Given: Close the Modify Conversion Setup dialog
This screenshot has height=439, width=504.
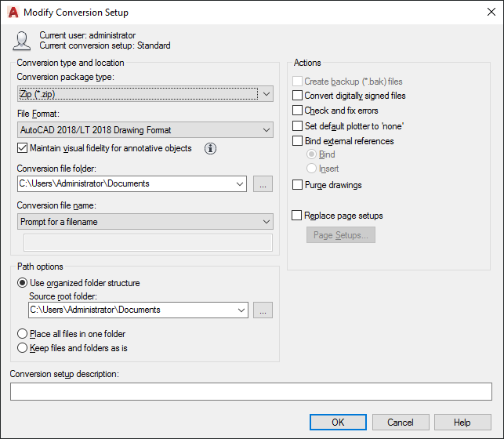Looking at the screenshot, I should pyautogui.click(x=491, y=13).
